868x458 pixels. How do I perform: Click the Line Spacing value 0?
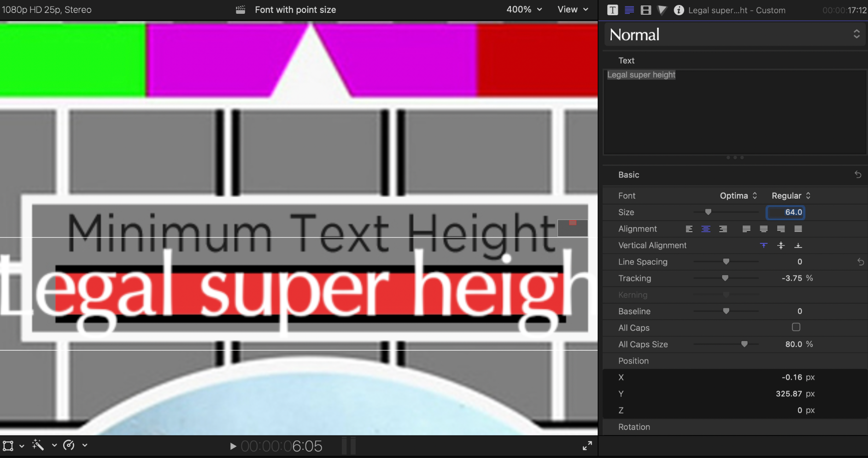(800, 262)
